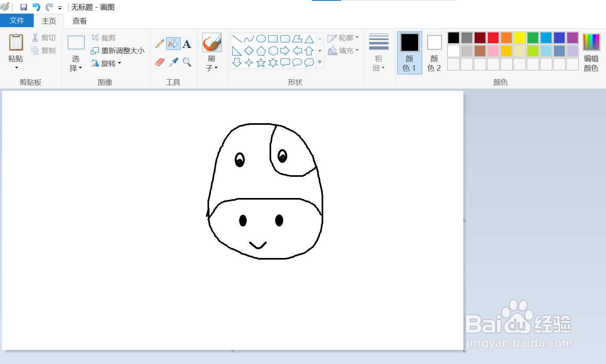Open the 选择 (Select) dropdown
This screenshot has height=364, width=606.
(x=76, y=63)
